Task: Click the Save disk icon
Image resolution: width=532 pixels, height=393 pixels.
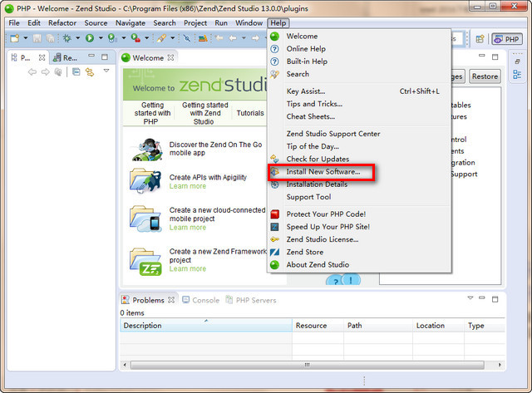Action: [x=37, y=38]
